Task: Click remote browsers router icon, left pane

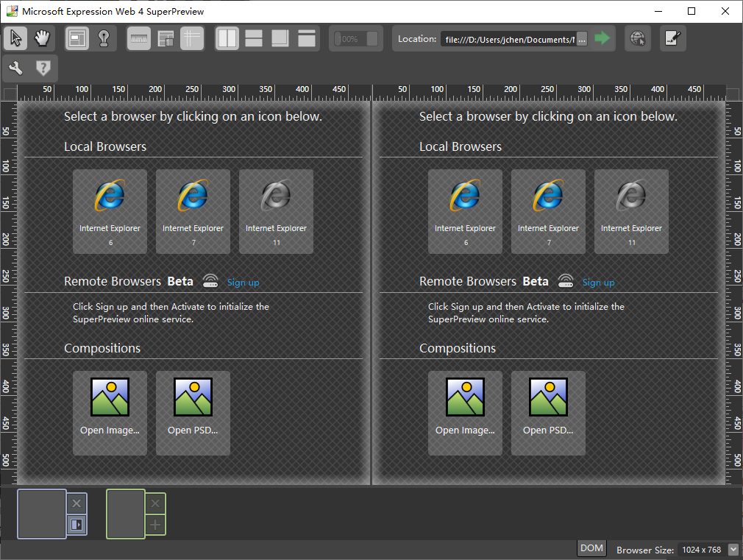Action: tap(210, 280)
